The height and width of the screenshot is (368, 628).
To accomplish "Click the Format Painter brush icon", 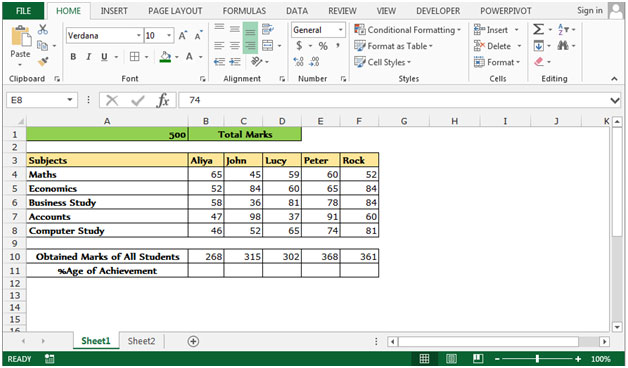I will point(42,61).
